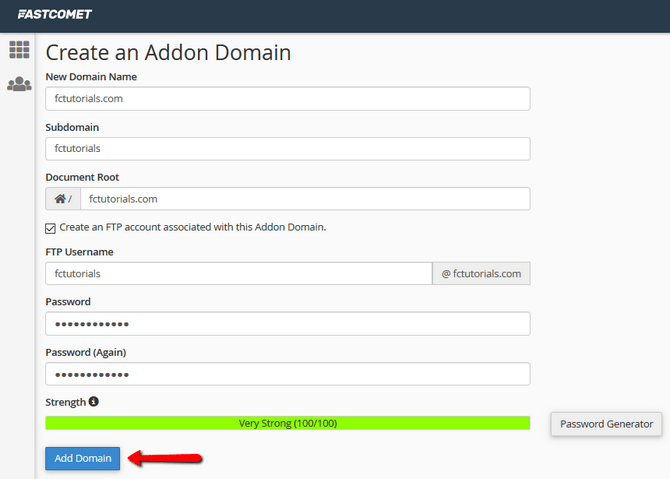This screenshot has height=479, width=670.
Task: Click the @ fctutorials.com username suffix
Action: pyautogui.click(x=481, y=274)
